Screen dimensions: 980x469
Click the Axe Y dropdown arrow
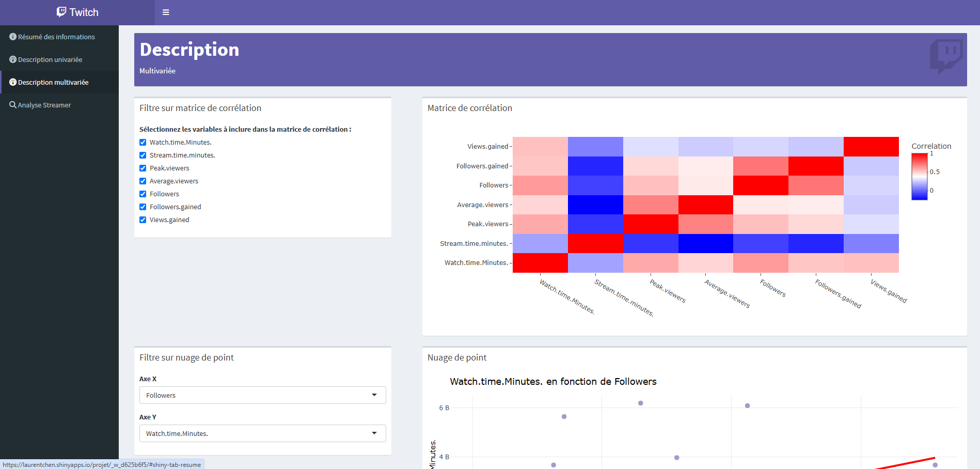pyautogui.click(x=374, y=433)
